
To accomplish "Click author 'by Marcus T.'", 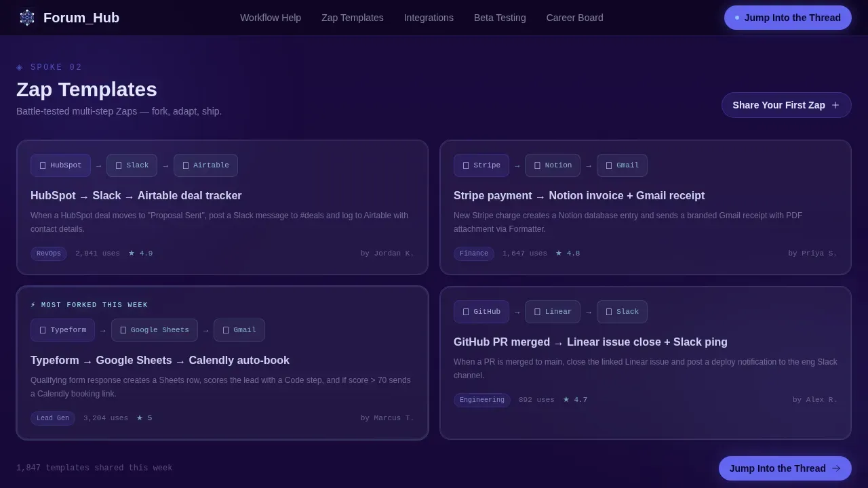I will [387, 418].
